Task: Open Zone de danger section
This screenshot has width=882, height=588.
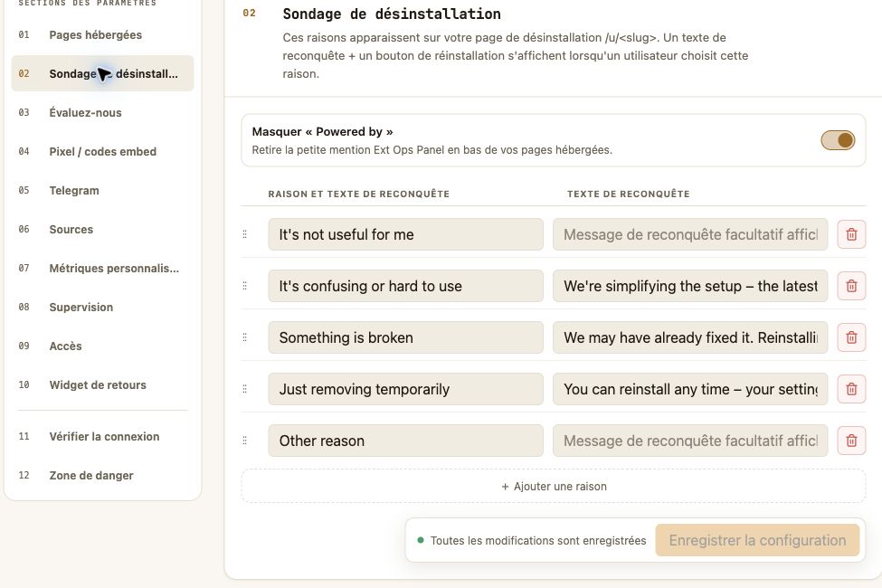Action: pyautogui.click(x=102, y=475)
